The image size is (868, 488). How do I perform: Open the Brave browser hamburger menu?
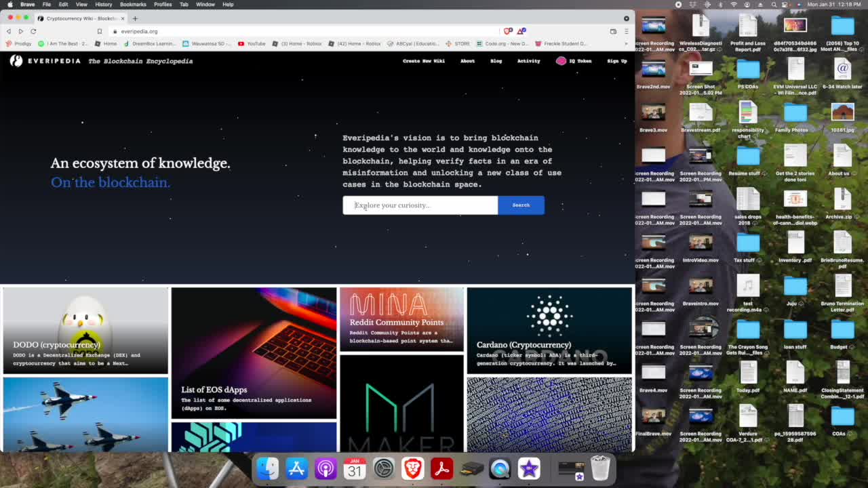point(626,31)
